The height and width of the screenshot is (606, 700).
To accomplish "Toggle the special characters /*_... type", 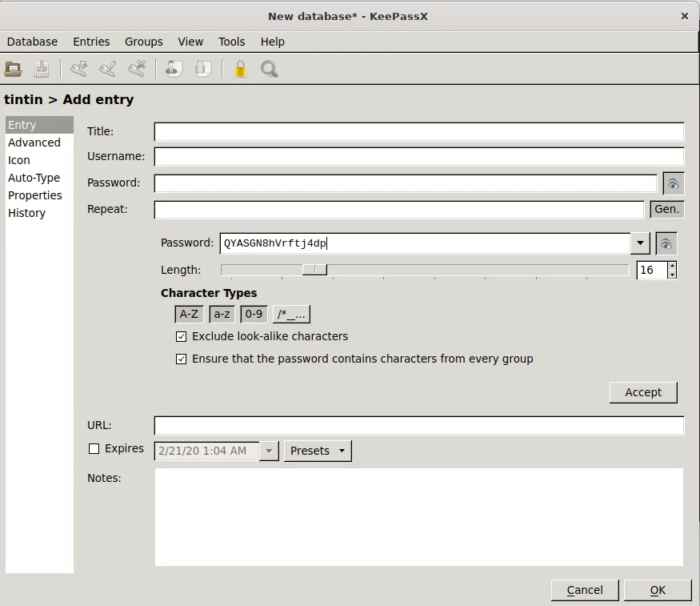I will 291,314.
